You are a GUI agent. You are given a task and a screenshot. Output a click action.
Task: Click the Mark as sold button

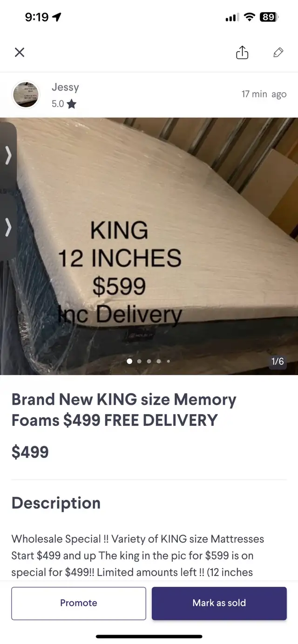click(x=219, y=603)
